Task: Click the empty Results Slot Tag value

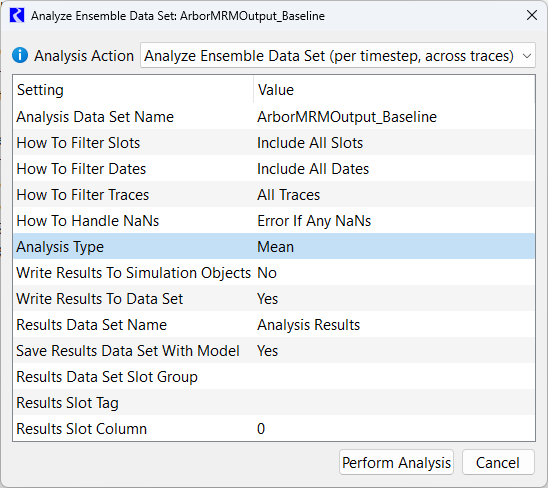Action: (394, 402)
